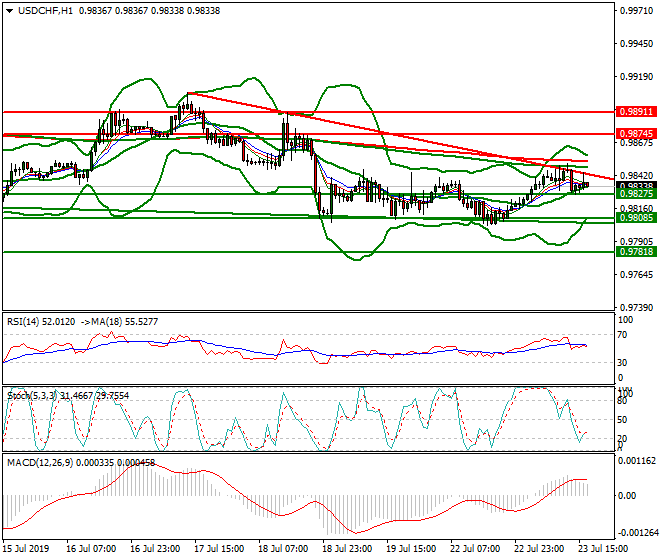Click the 18 Jul 07:00 time label
This screenshot has height=560, width=660.
pyautogui.click(x=283, y=549)
